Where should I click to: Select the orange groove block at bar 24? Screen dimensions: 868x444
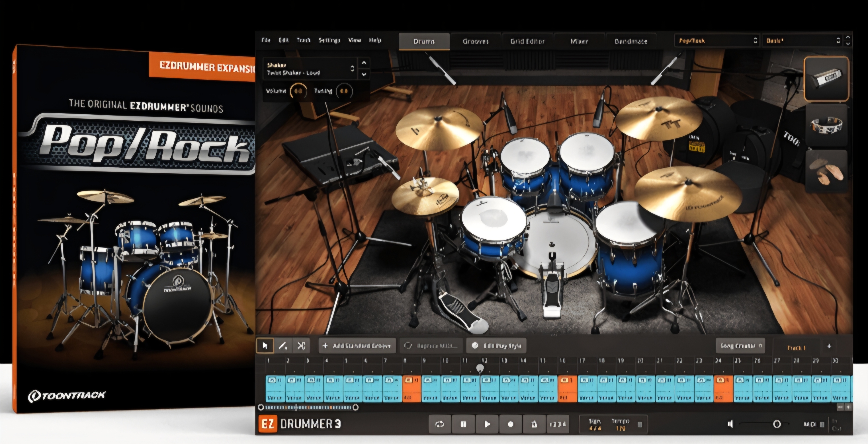pos(723,389)
